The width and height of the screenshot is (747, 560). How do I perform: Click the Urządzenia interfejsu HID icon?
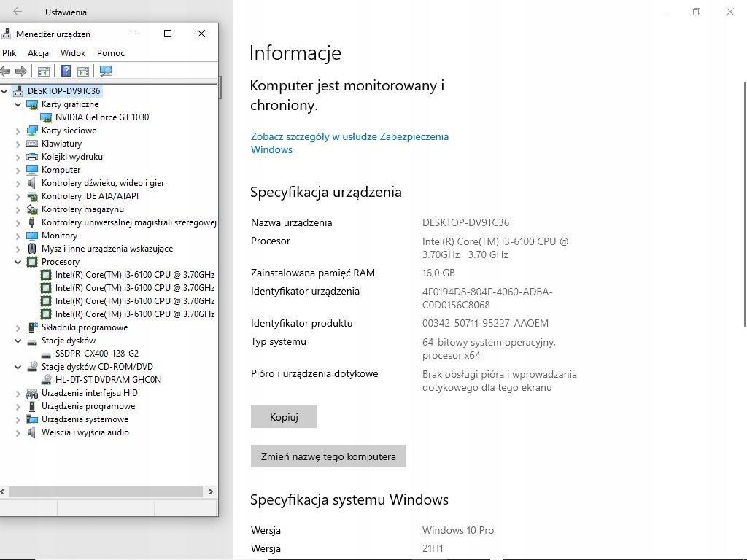(32, 393)
